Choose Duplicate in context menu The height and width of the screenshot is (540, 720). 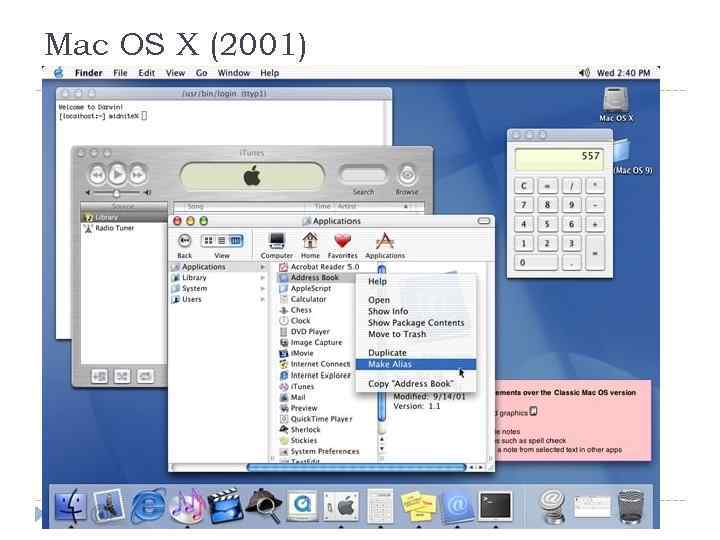click(416, 353)
